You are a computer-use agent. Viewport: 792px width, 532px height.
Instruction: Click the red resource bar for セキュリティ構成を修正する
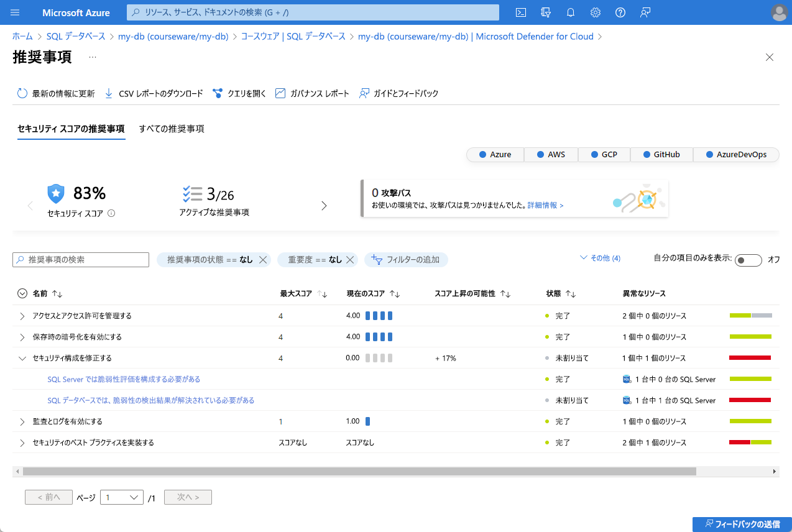coord(750,358)
